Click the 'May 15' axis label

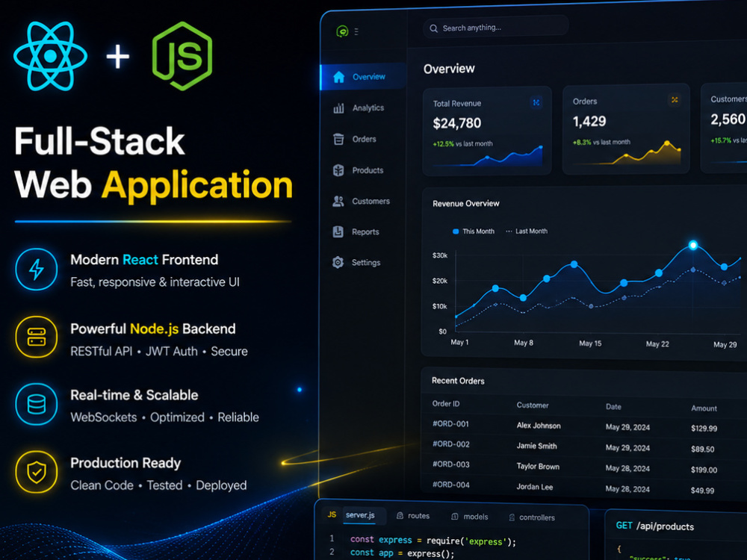590,343
